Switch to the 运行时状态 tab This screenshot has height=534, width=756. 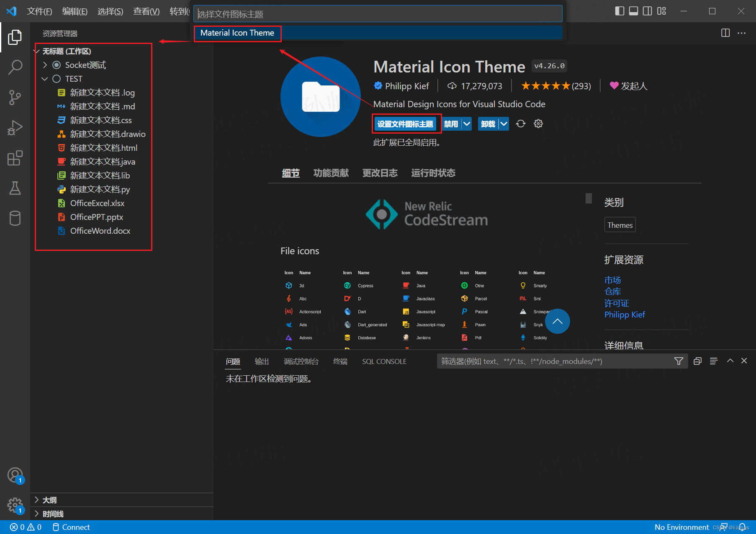tap(433, 173)
